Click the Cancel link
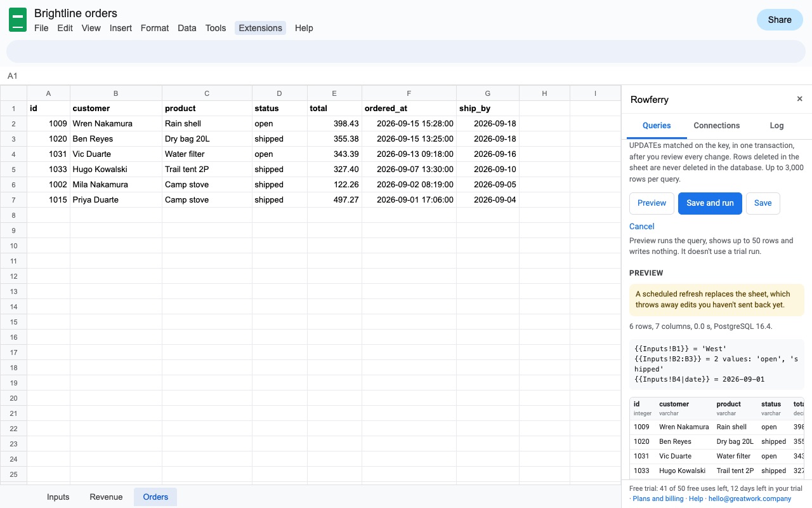The image size is (812, 508). (x=642, y=226)
